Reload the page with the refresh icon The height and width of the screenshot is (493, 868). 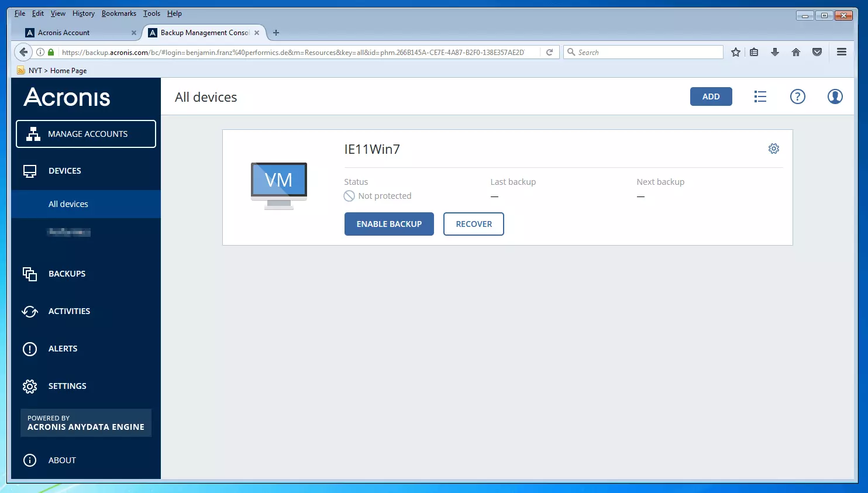tap(549, 52)
